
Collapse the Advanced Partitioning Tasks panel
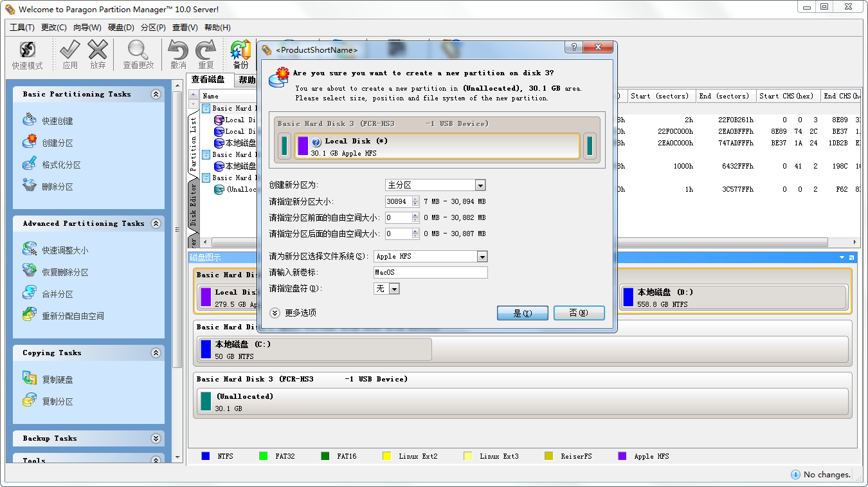156,223
